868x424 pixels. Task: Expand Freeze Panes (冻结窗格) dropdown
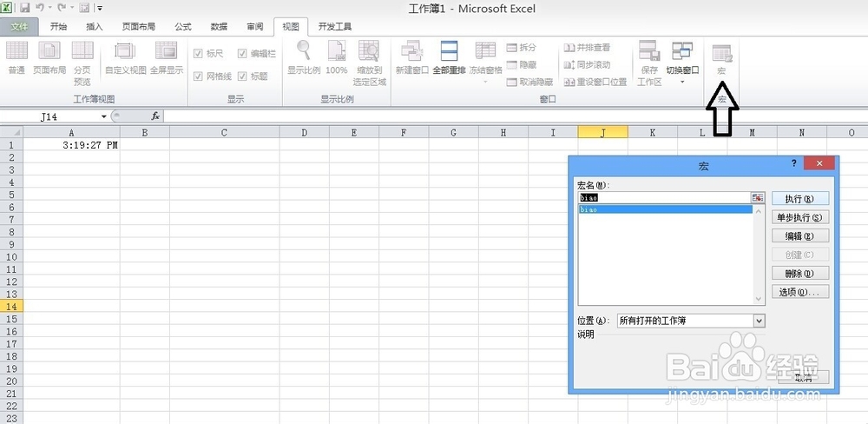click(x=485, y=82)
